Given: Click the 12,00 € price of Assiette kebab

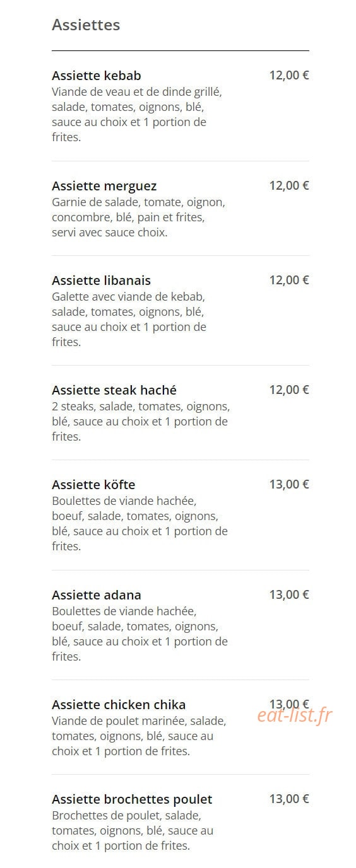Looking at the screenshot, I should pyautogui.click(x=289, y=75).
